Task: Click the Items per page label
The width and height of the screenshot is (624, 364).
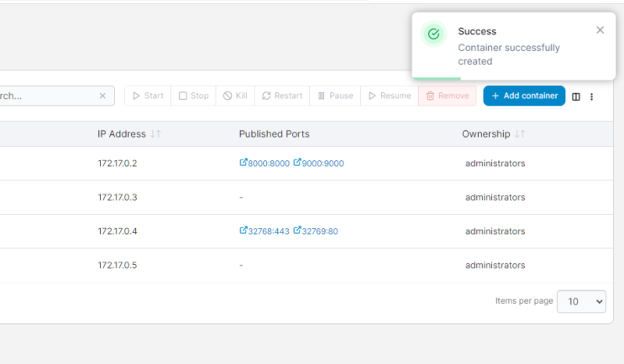Action: click(x=524, y=301)
